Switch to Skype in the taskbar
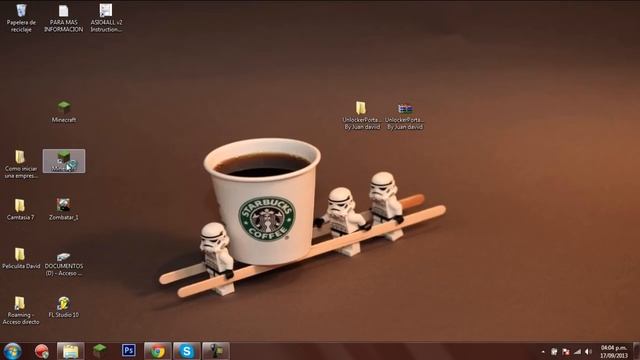This screenshot has width=640, height=360. 187,351
